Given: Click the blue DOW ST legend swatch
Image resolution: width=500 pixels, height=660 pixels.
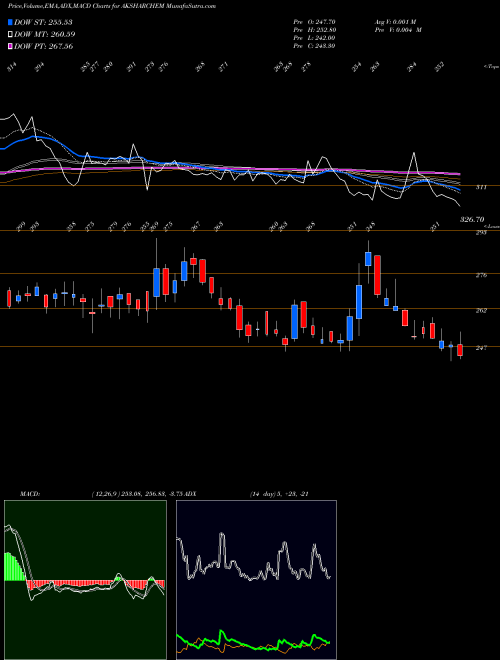Looking at the screenshot, I should 10,22.
